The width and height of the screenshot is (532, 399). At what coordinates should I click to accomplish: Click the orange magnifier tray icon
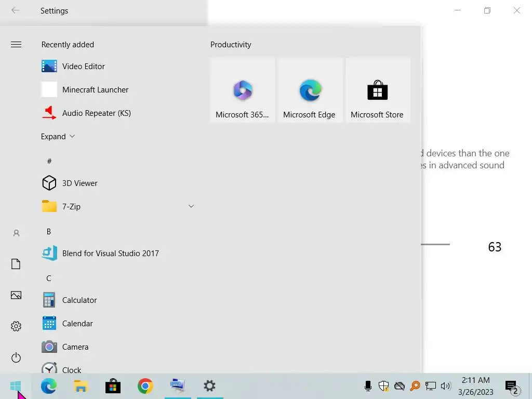pyautogui.click(x=415, y=386)
